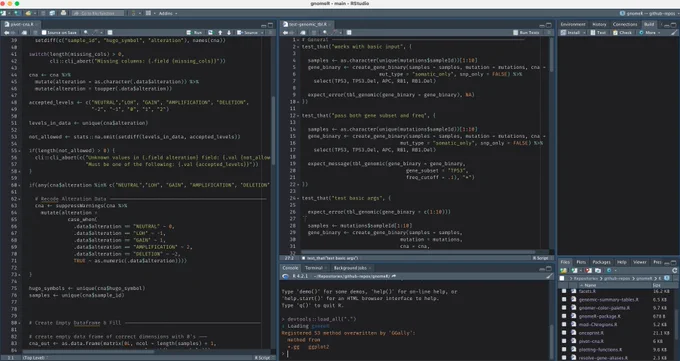Open the resolve-gene-aliases.R file
The width and height of the screenshot is (680, 361).
tap(603, 358)
